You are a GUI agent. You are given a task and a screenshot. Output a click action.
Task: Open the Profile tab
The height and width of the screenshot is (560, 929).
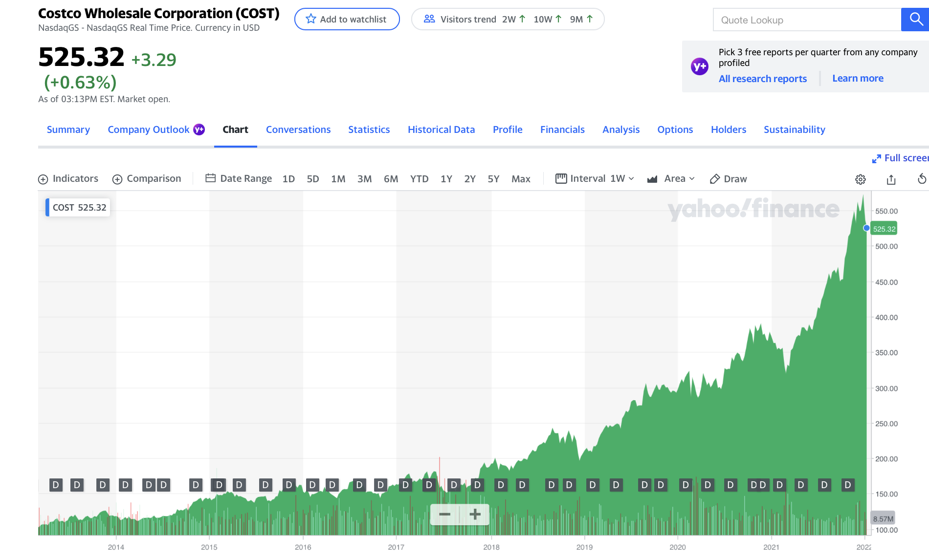[508, 129]
